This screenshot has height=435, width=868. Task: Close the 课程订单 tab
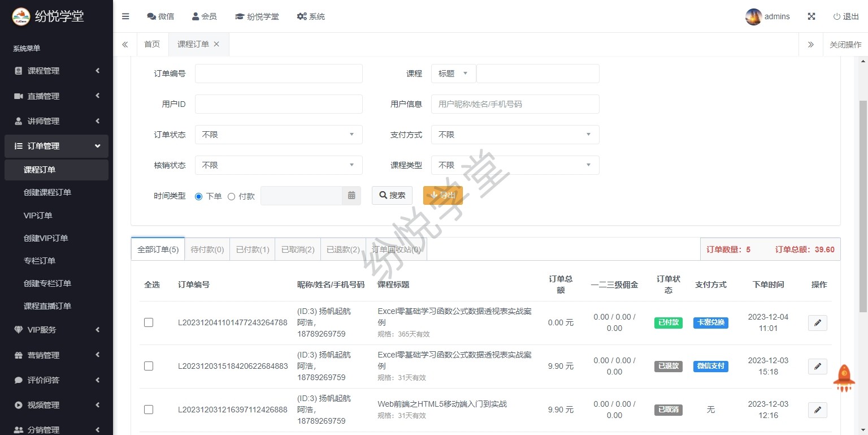coord(216,44)
